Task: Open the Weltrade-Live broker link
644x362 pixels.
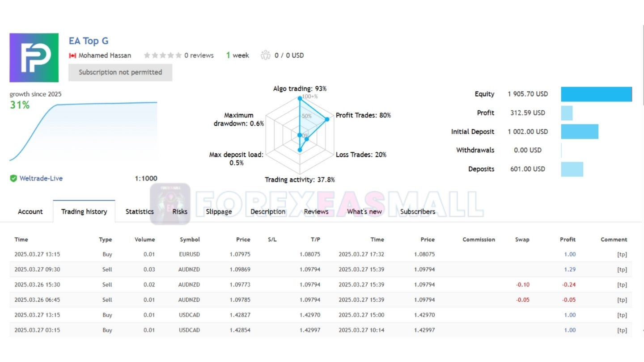Action: tap(41, 178)
